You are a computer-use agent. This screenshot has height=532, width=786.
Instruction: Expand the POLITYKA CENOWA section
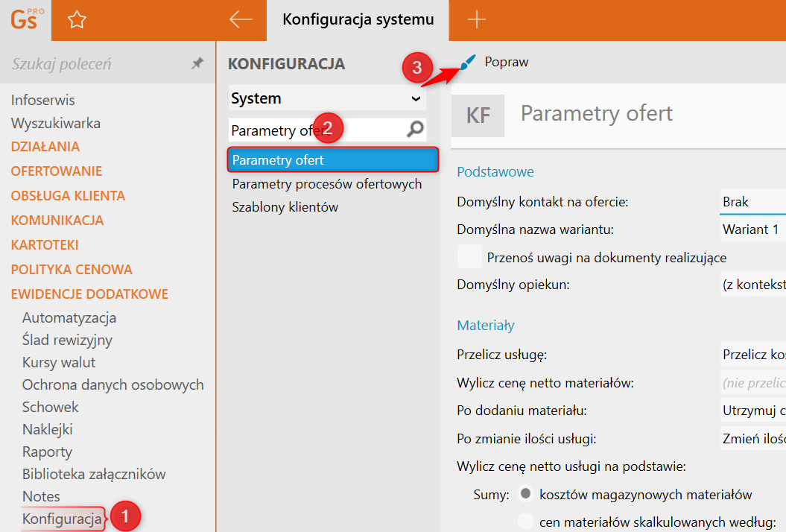(72, 269)
